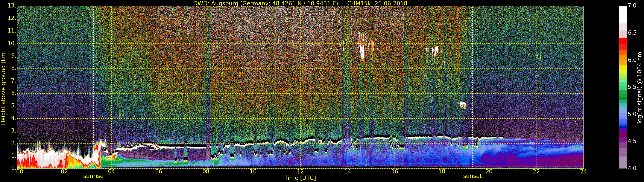
Task: Select the "4.5" colorbar scale value
Action: pyautogui.click(x=632, y=141)
